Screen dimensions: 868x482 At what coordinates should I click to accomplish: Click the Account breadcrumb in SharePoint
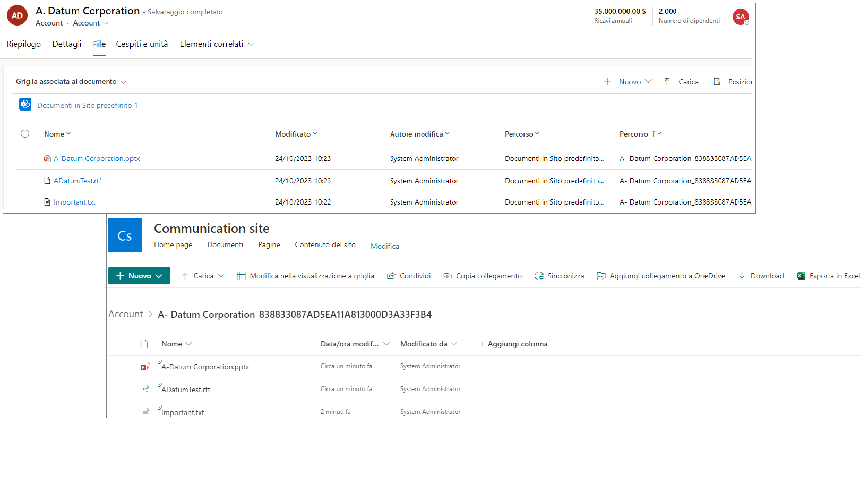tap(126, 314)
